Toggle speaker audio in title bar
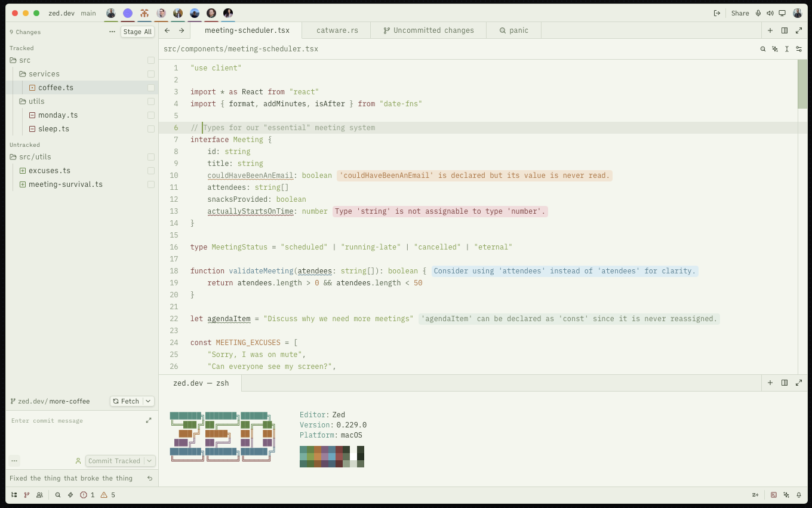 click(x=770, y=13)
